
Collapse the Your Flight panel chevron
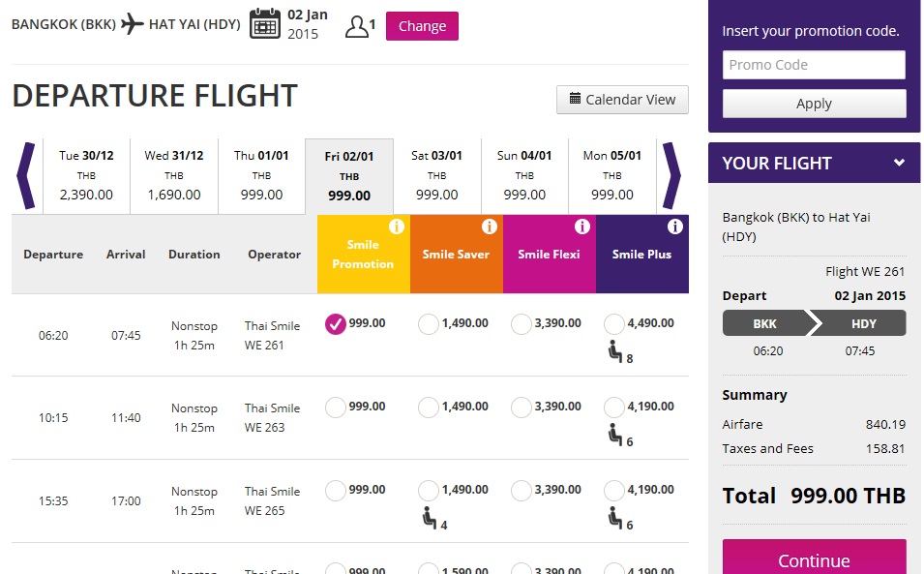899,163
